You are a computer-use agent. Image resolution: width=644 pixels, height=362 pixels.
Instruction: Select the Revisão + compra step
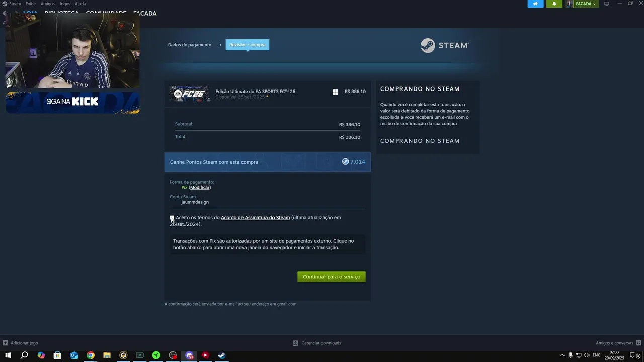click(247, 45)
